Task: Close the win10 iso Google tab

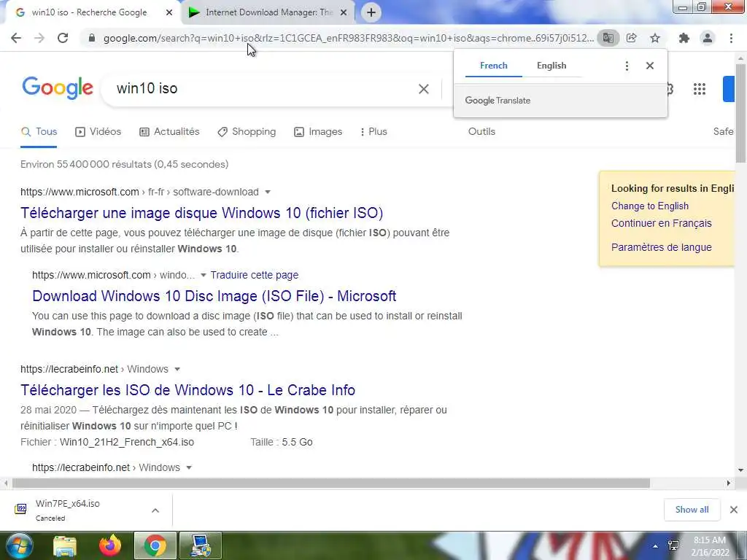Action: click(169, 13)
